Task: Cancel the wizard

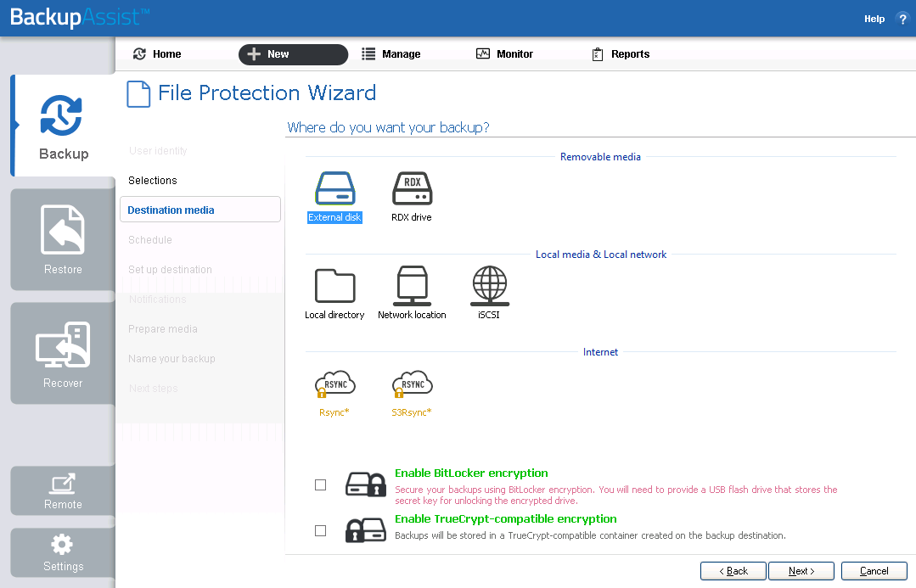Action: point(874,571)
